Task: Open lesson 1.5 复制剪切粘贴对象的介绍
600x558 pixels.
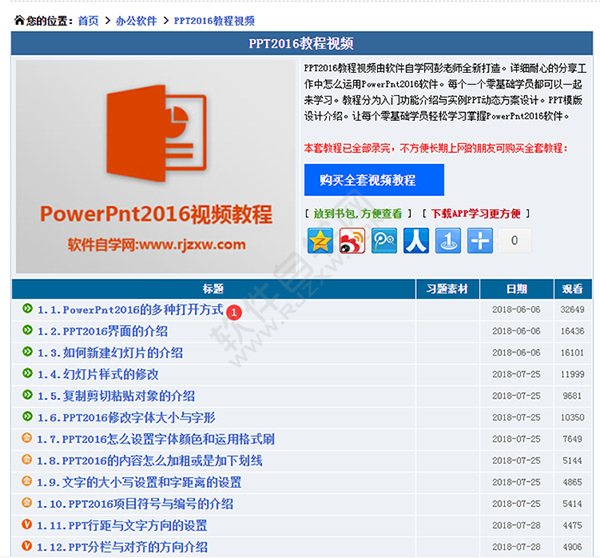Action: point(116,396)
